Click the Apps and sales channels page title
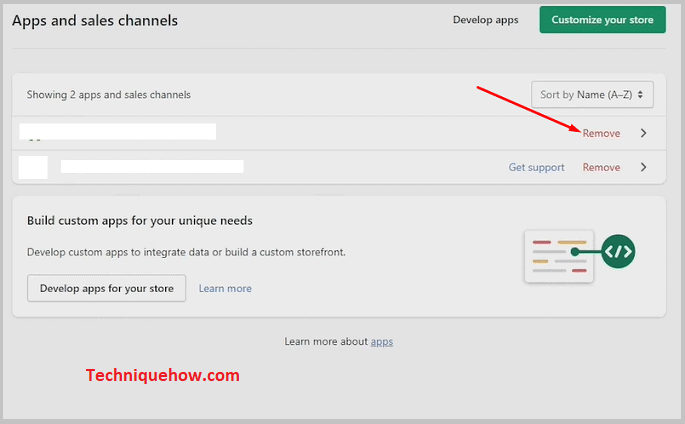Image resolution: width=685 pixels, height=424 pixels. click(x=95, y=21)
